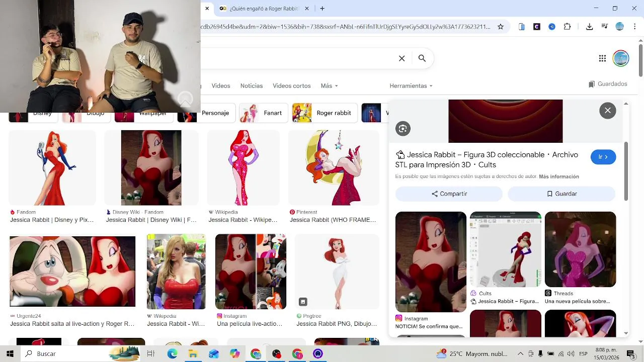Expand the Herramientas dropdown
The height and width of the screenshot is (362, 644).
(411, 86)
